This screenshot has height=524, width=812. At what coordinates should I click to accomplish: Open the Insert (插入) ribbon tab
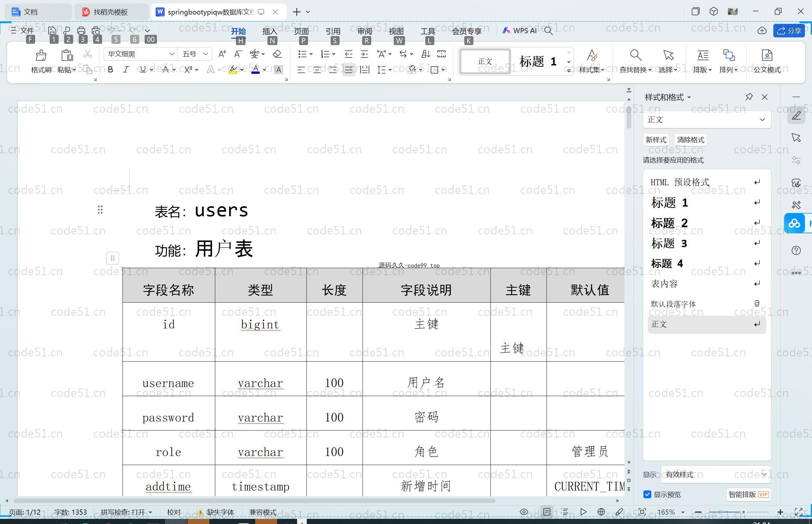coord(270,31)
